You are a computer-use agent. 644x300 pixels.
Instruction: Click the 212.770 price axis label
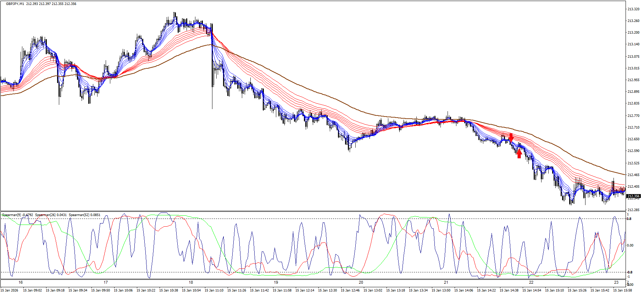point(633,115)
